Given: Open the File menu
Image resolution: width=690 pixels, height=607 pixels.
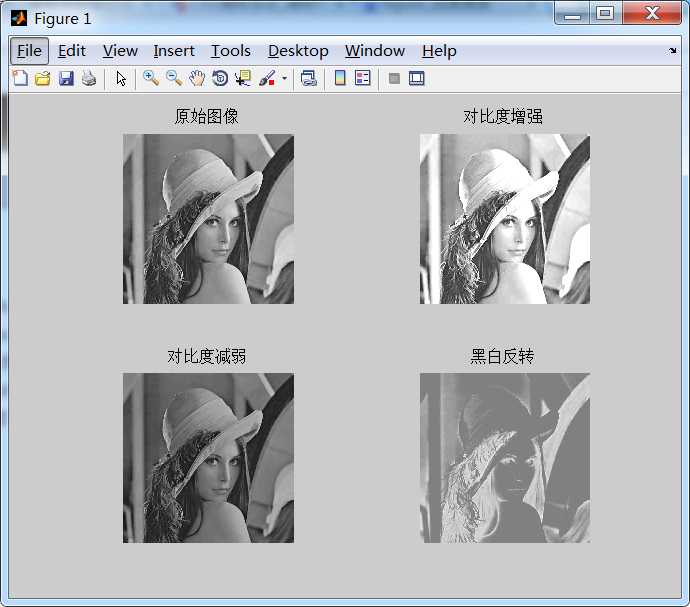Looking at the screenshot, I should tap(29, 51).
